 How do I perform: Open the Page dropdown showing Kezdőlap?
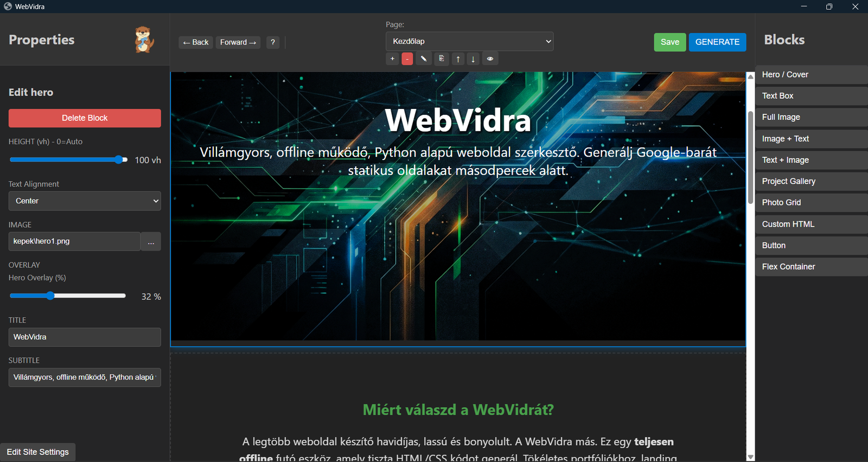click(469, 41)
